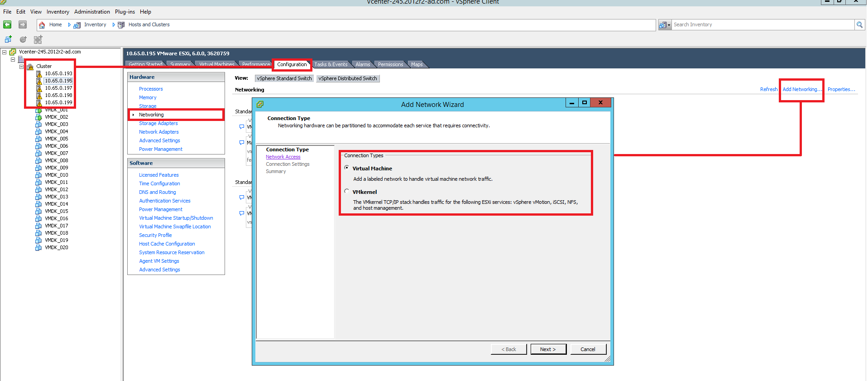Open the search scope dropdown

point(665,25)
